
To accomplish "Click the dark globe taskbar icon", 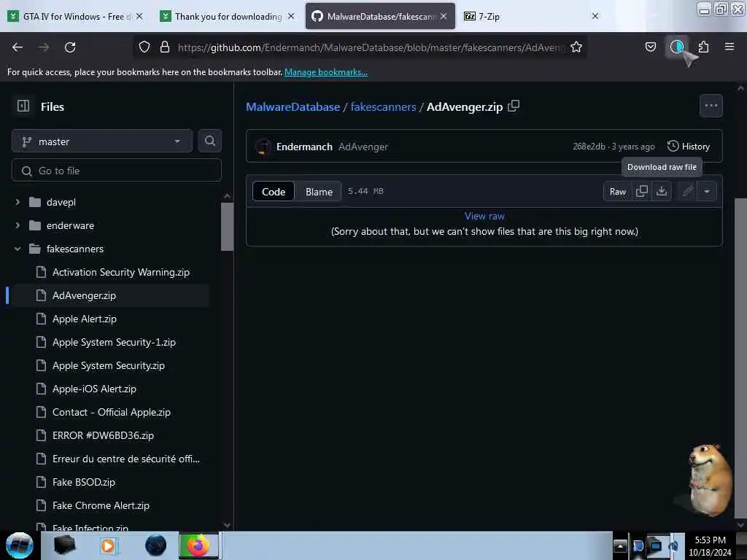I will point(156,545).
